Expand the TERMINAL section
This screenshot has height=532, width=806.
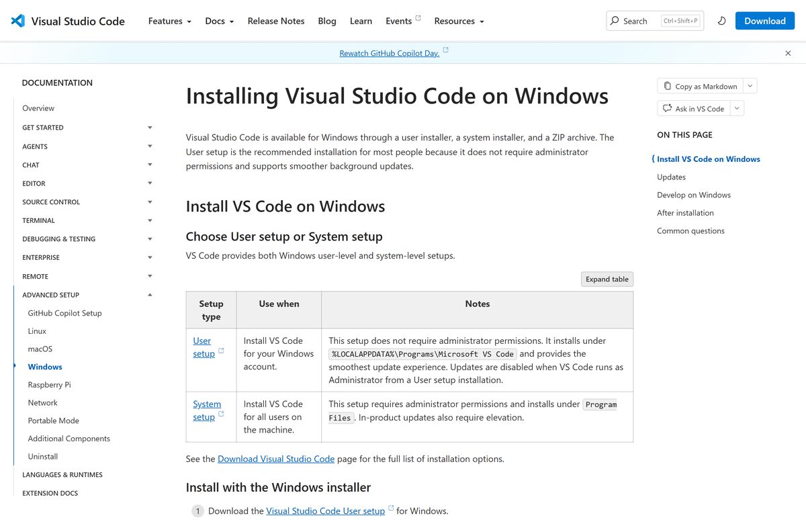[87, 220]
